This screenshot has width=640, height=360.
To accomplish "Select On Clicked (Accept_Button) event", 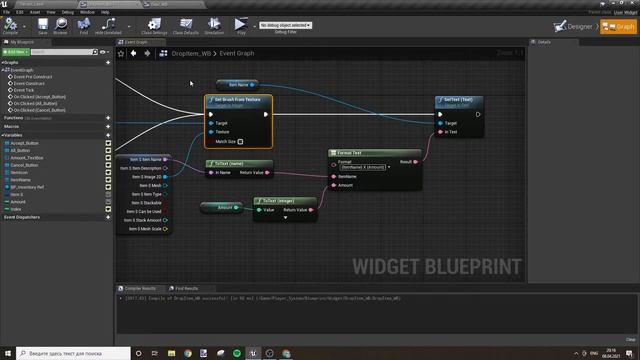I will tap(40, 97).
